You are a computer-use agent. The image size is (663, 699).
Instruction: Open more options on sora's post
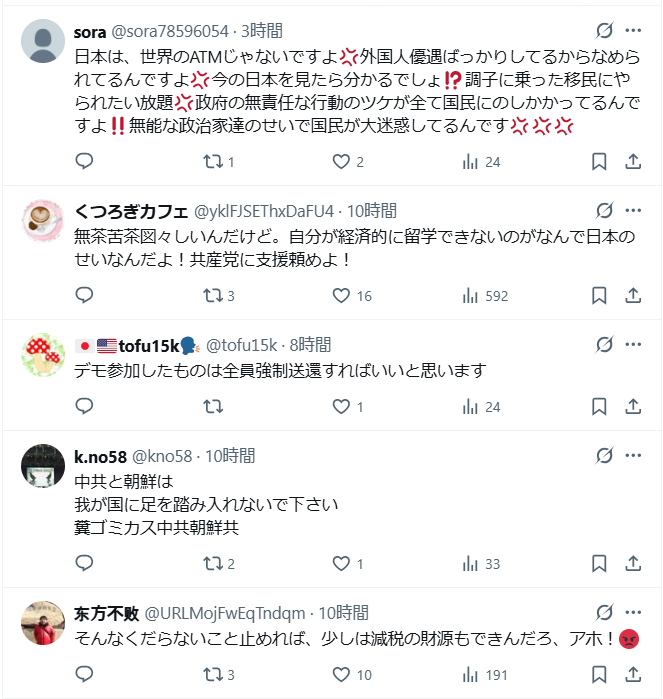(633, 30)
